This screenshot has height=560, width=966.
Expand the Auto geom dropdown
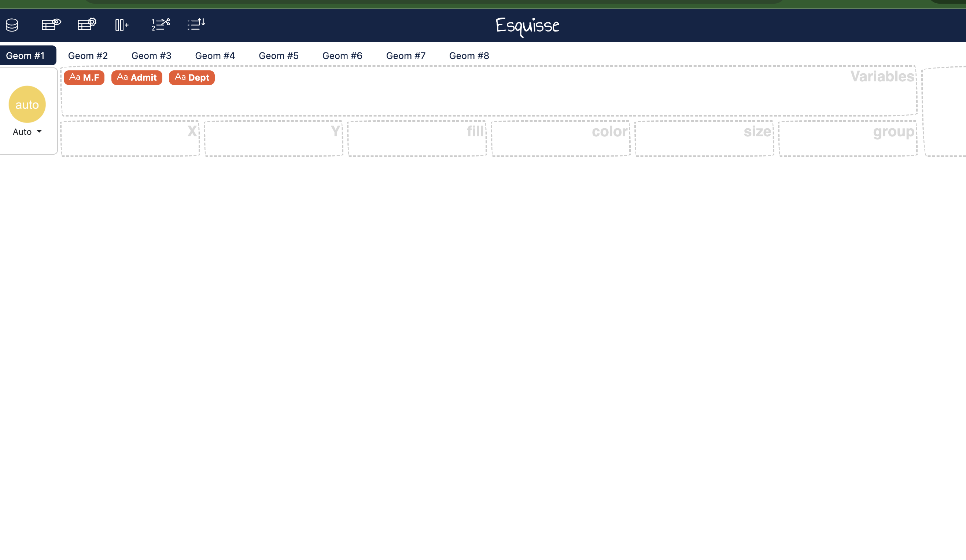pos(27,132)
